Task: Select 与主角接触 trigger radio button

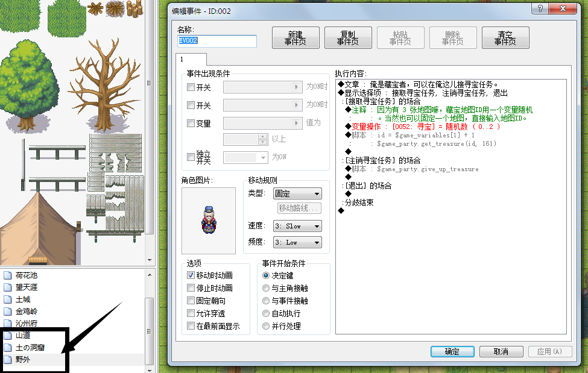Action: pos(266,288)
